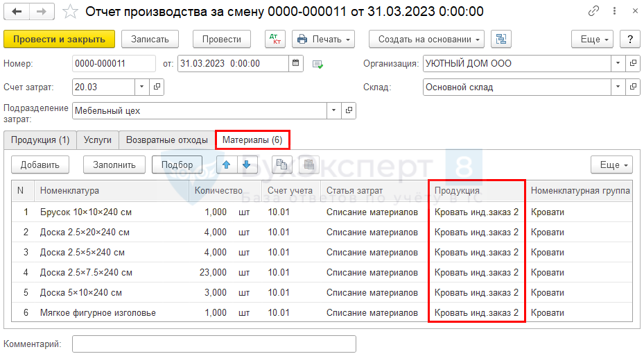Viewport: 644px width, 354px height.
Task: Click Заполнить button
Action: [x=114, y=165]
